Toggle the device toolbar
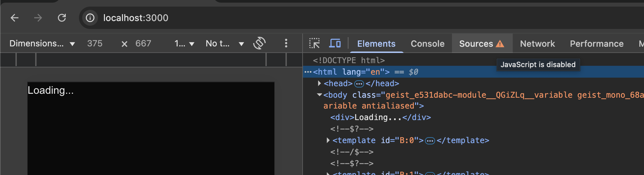644x175 pixels. [335, 43]
